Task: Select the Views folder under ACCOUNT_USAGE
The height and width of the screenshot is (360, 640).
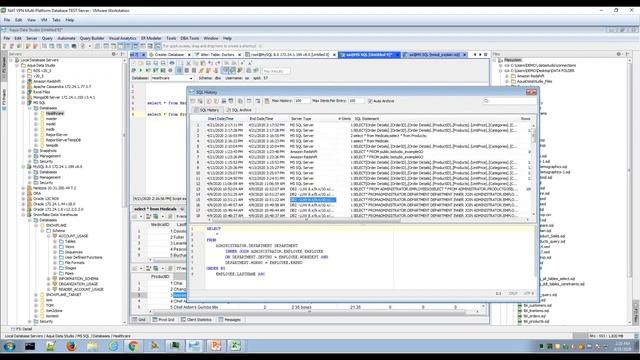Action: [70, 247]
